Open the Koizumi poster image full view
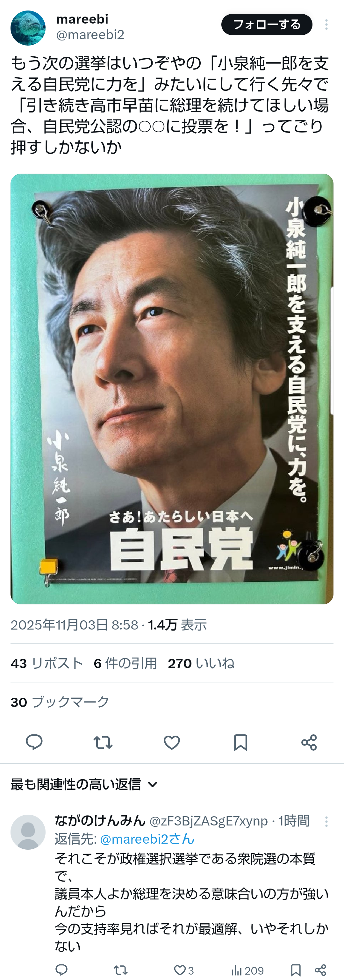This screenshot has width=344, height=980. (x=172, y=389)
